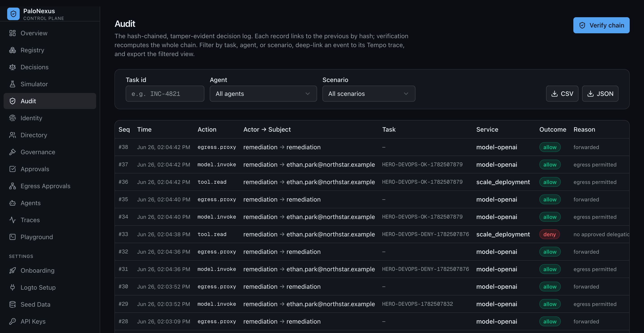Click the PaloNexus shield logo icon

click(13, 14)
